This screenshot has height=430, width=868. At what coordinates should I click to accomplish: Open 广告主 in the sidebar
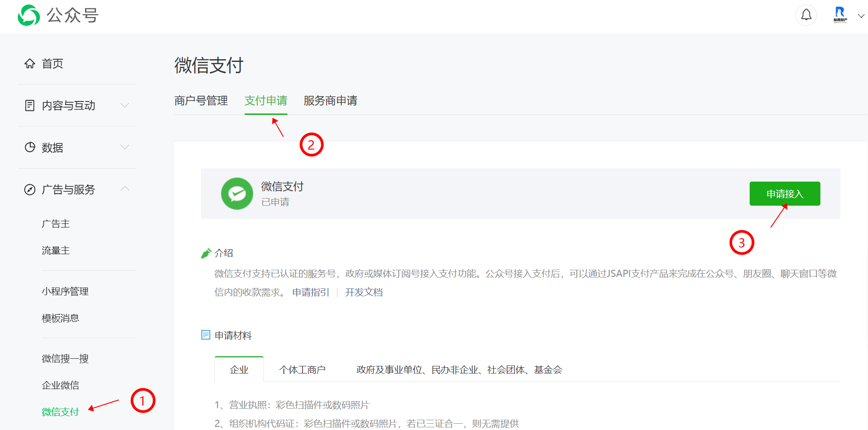(56, 224)
